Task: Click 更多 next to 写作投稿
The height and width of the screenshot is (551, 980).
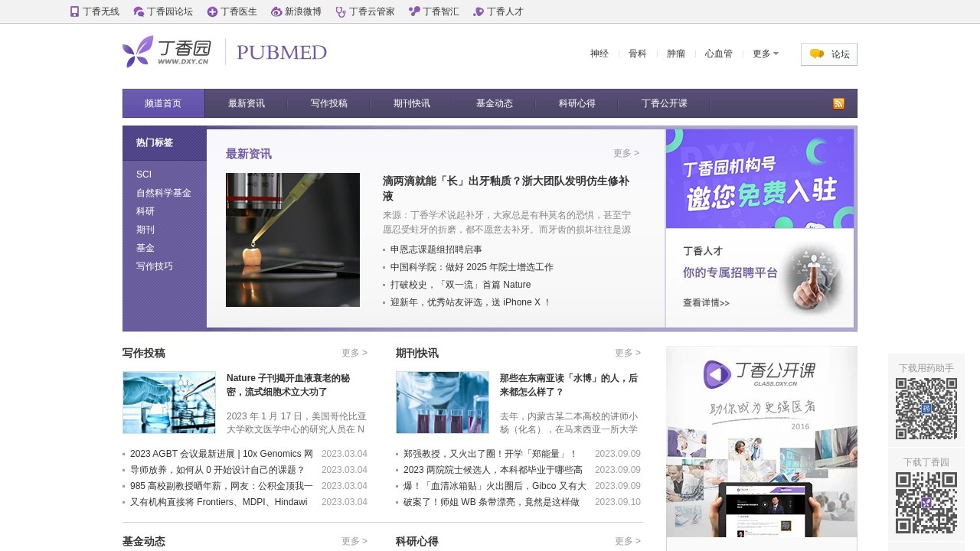Action: coord(354,353)
